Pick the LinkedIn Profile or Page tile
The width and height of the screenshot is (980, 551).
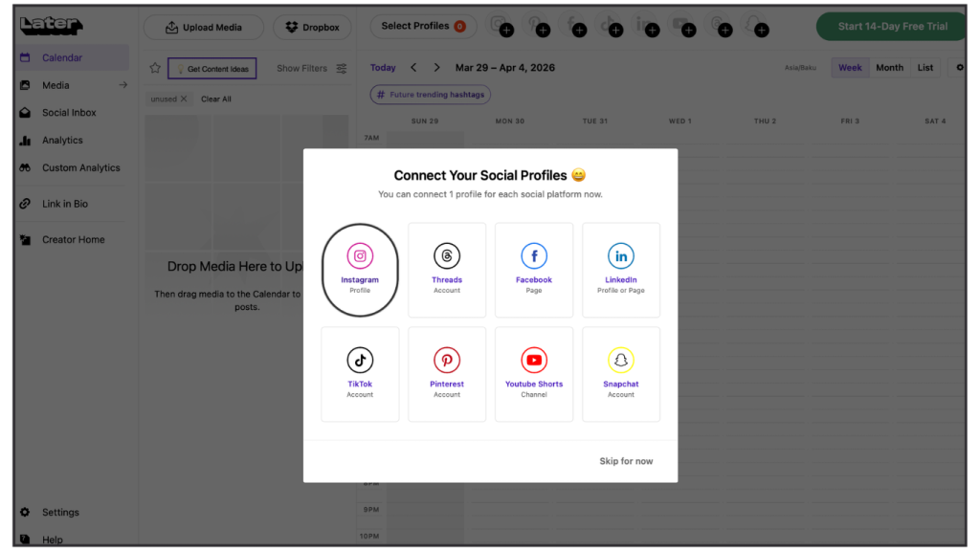point(621,269)
